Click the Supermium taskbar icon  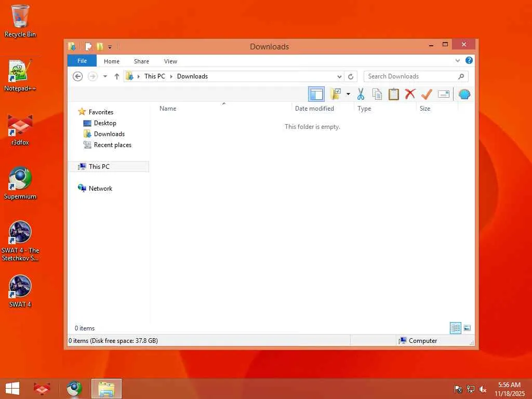[x=74, y=389]
